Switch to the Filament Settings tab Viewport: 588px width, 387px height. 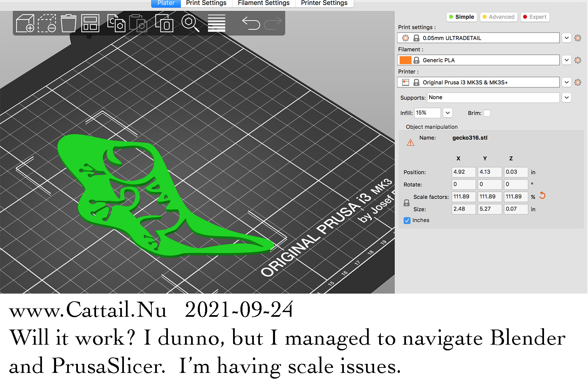264,3
